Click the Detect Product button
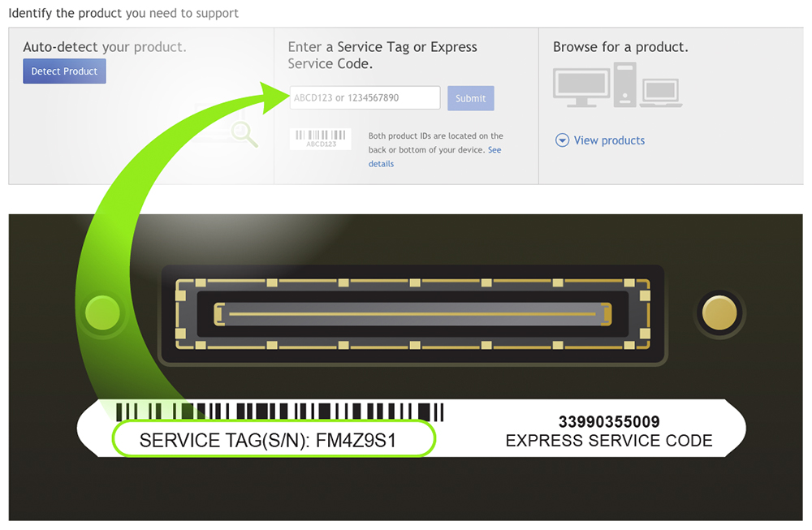 click(x=64, y=71)
